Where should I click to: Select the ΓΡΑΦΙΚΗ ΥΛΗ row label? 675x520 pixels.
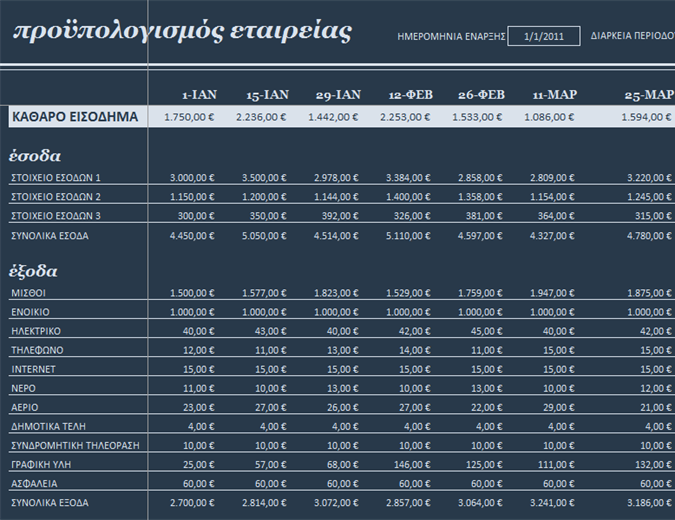[x=41, y=464]
